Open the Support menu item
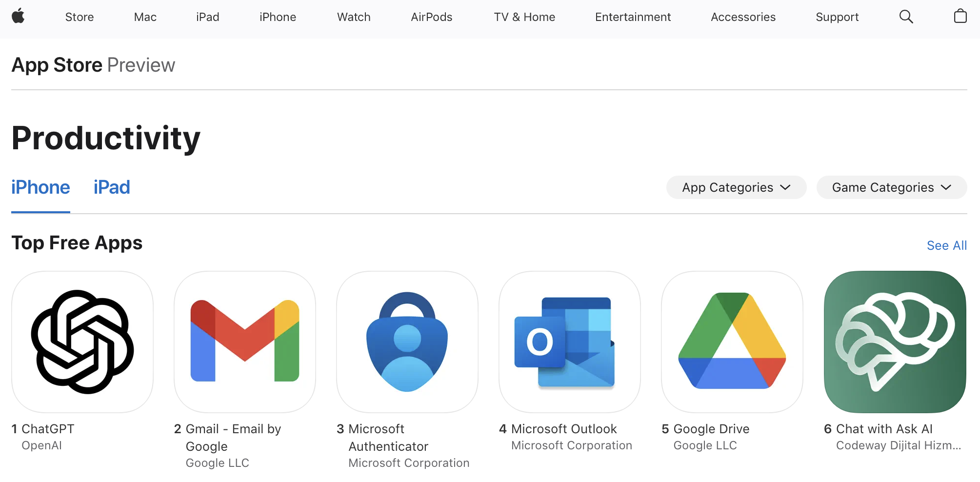Viewport: 980px width, 482px height. click(x=837, y=17)
